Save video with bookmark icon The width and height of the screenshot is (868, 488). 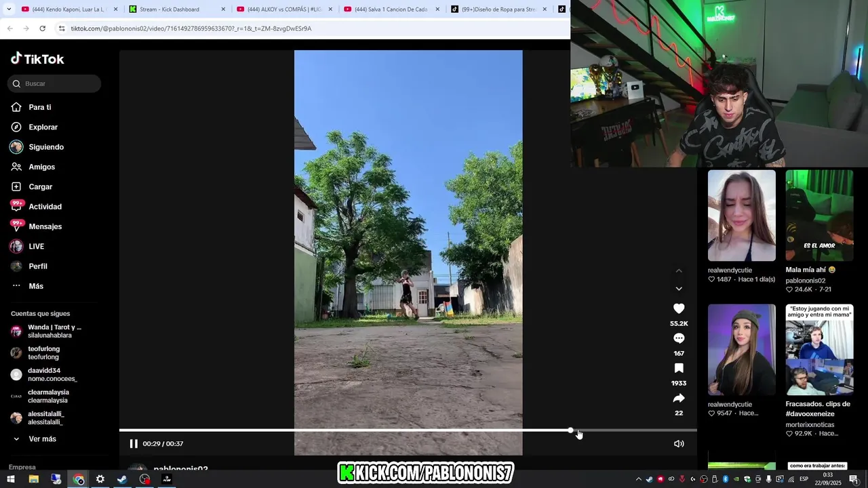[679, 368]
